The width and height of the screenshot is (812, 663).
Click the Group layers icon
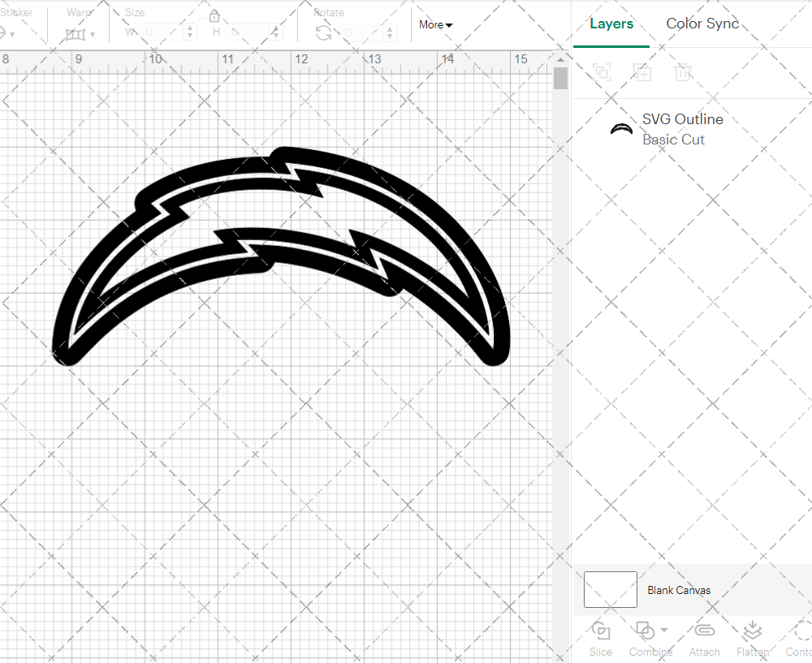[602, 72]
